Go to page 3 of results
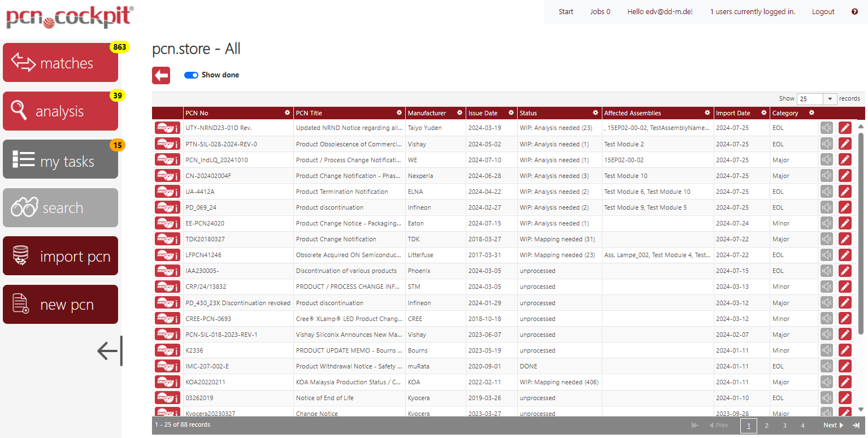The height and width of the screenshot is (438, 868). click(784, 426)
